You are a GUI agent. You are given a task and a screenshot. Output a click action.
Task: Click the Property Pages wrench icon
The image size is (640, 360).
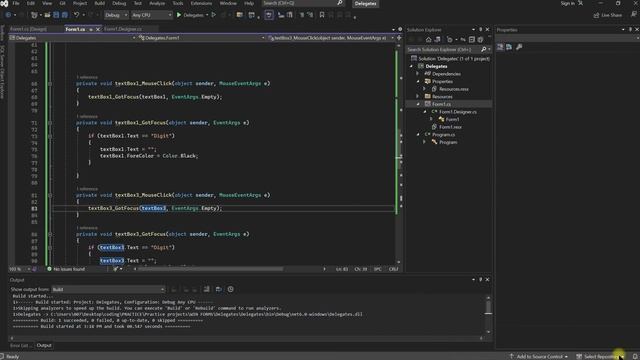519,47
